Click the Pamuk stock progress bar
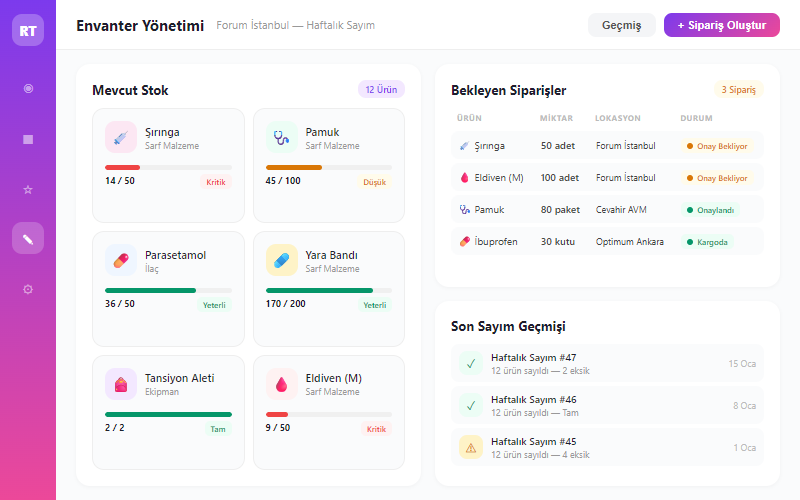 (x=329, y=167)
